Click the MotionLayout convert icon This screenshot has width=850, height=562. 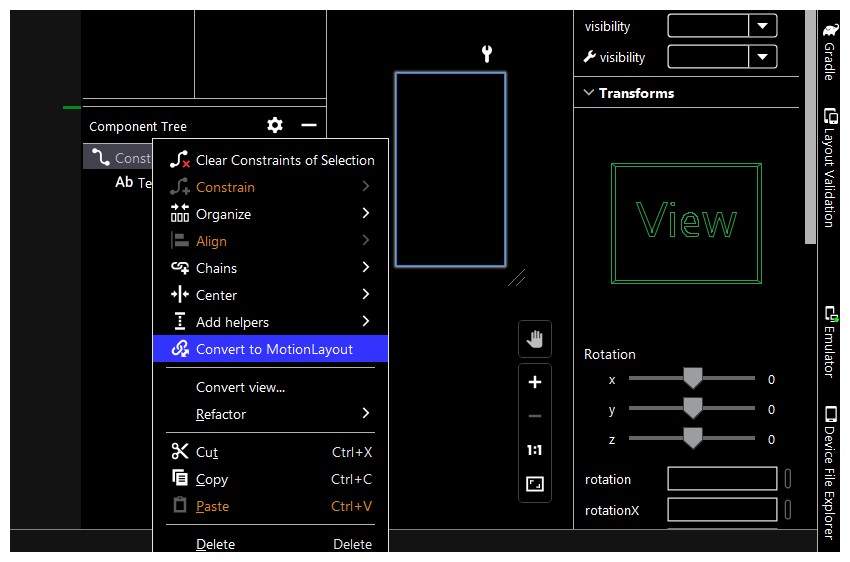[180, 348]
